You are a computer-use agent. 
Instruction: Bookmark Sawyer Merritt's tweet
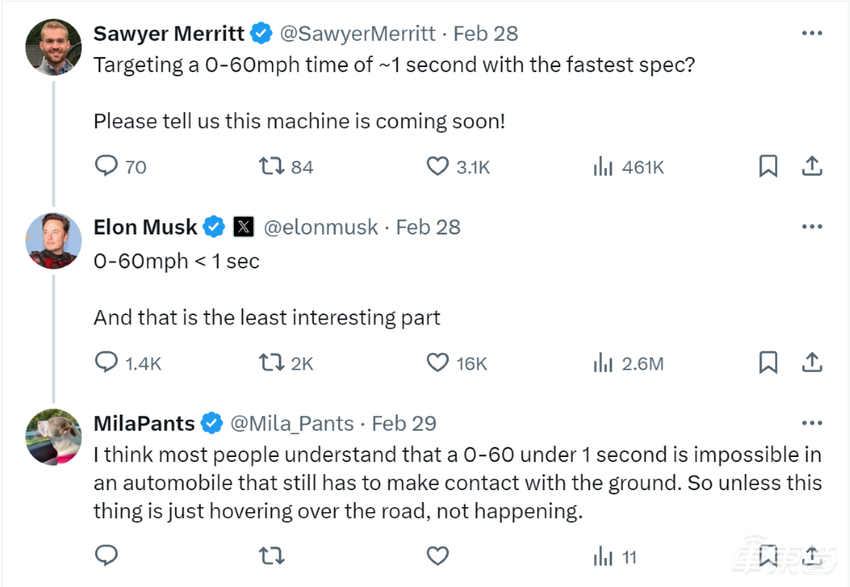tap(768, 166)
